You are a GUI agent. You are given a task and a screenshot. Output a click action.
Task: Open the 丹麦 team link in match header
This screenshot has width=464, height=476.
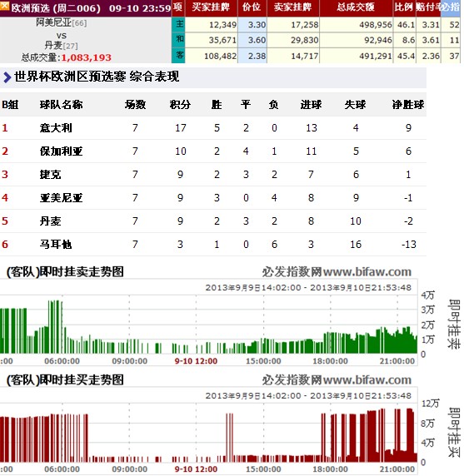point(53,46)
